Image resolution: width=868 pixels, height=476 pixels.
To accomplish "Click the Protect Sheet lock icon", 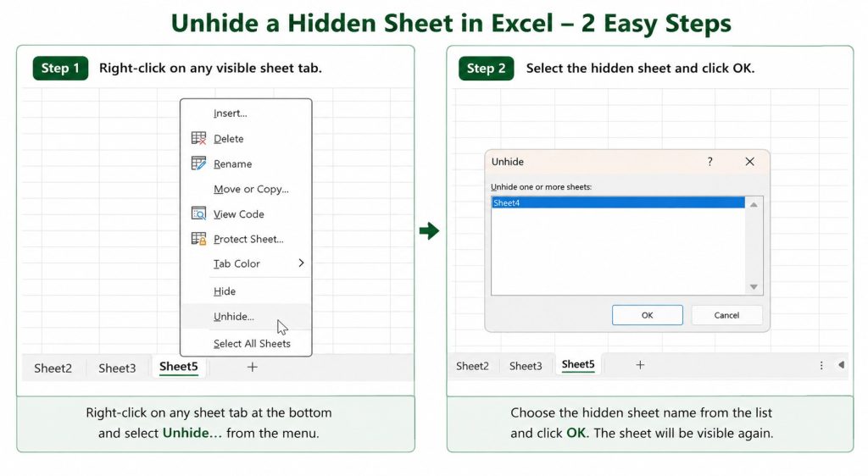I will click(x=198, y=238).
